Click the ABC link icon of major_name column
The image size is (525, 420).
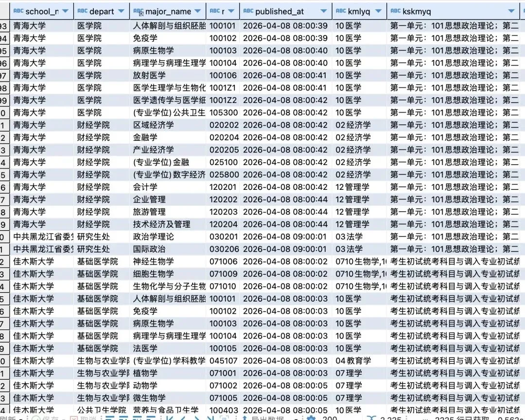point(138,12)
